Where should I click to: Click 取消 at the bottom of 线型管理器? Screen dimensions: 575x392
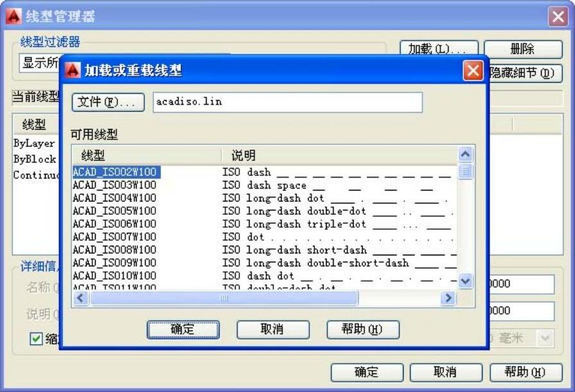click(x=446, y=373)
